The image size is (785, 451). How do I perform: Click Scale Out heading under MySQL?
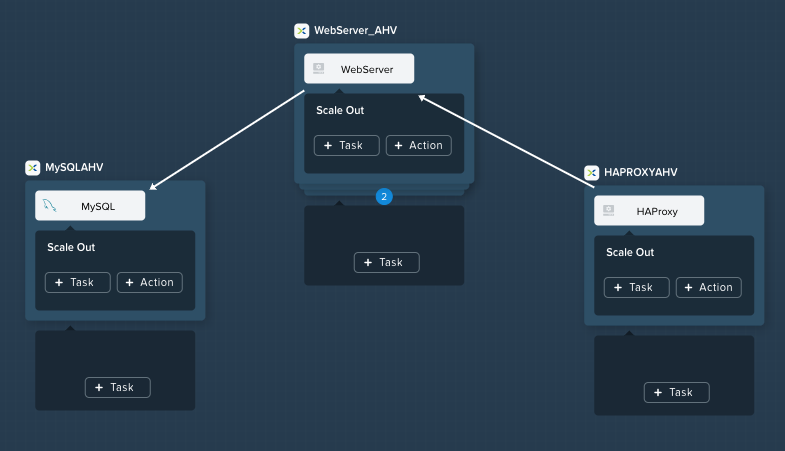[71, 247]
